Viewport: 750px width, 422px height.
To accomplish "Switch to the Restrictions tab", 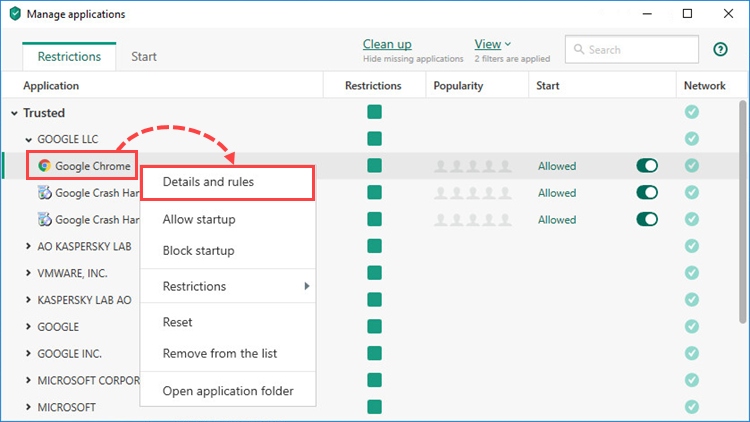I will click(x=69, y=56).
